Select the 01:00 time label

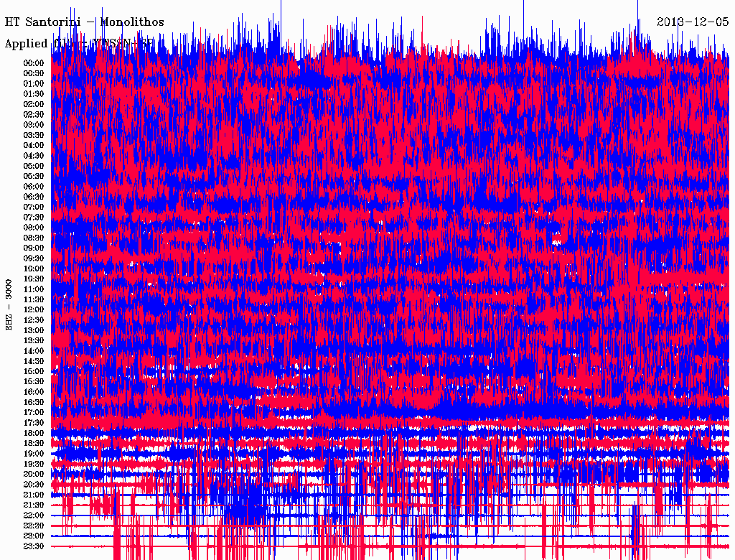tap(34, 84)
